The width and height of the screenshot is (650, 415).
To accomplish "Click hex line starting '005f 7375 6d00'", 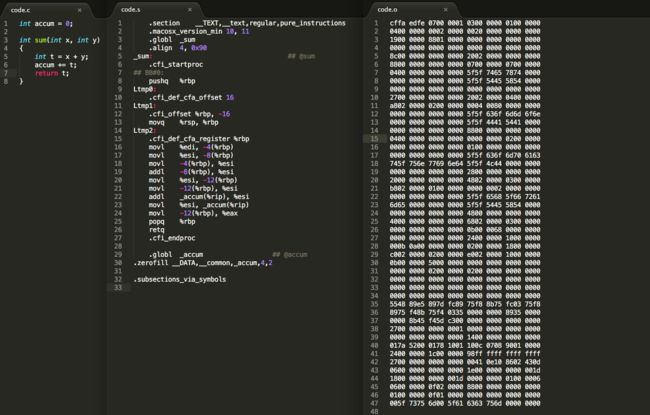I will [465, 403].
